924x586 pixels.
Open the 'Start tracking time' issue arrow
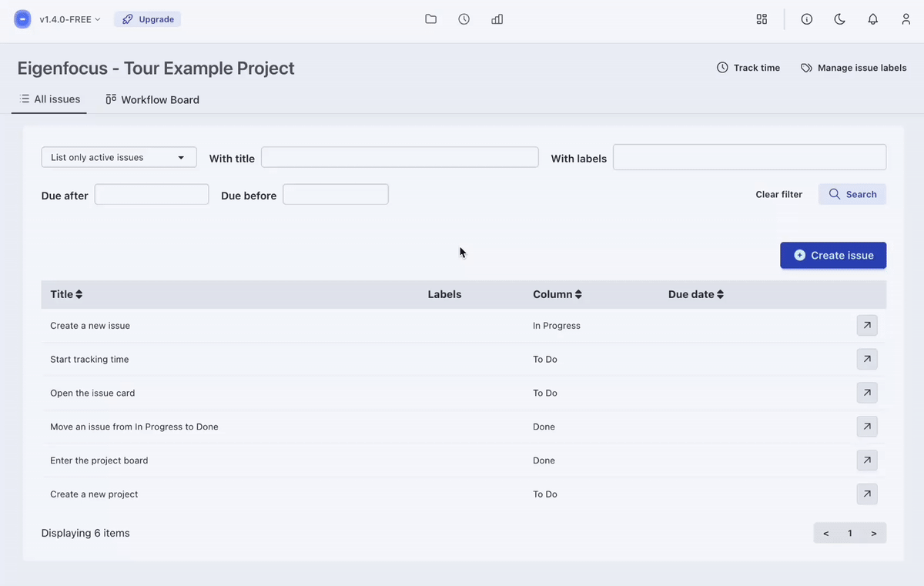click(867, 359)
